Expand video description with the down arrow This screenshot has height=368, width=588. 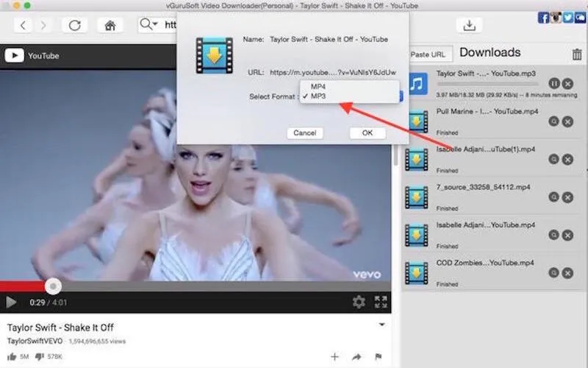click(381, 325)
